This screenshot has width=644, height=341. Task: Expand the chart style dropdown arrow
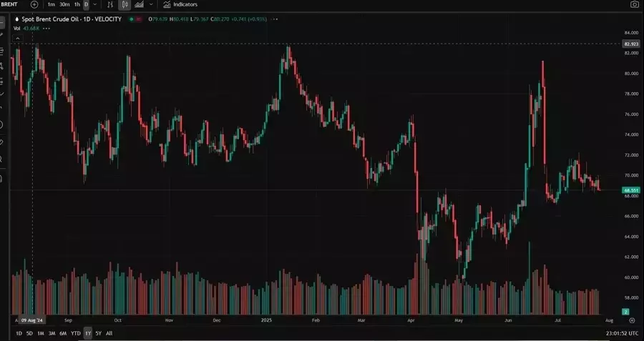click(151, 4)
